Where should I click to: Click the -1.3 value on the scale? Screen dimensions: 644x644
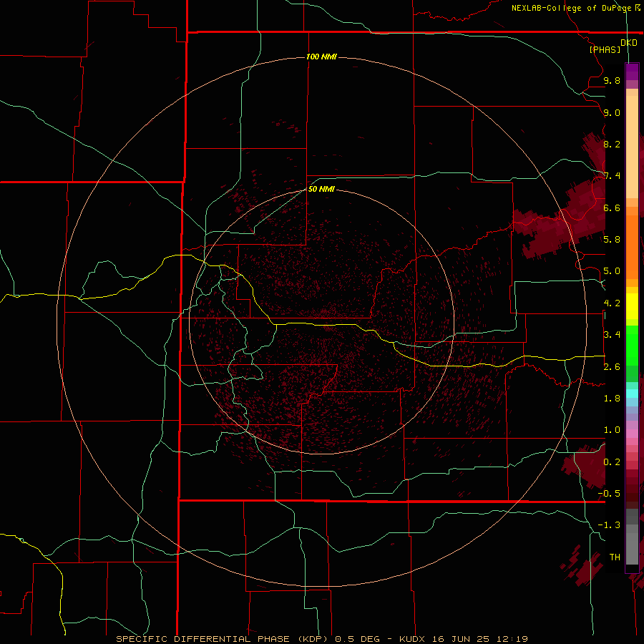609,525
